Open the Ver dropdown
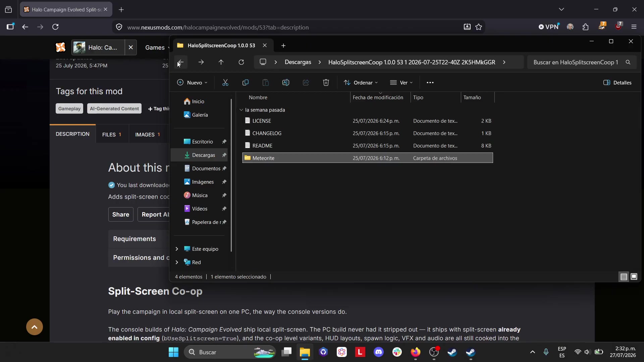This screenshot has width=644, height=362. [401, 82]
